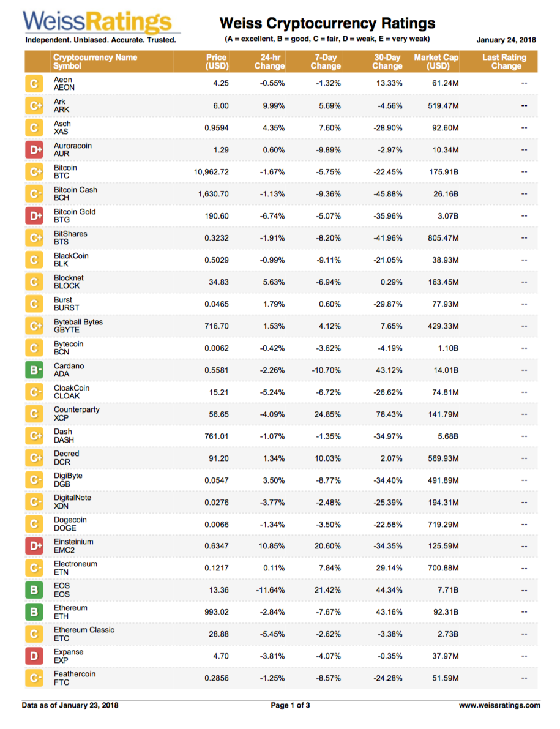Select the Auroracoin D+ rating badge
560x729 pixels.
click(34, 150)
